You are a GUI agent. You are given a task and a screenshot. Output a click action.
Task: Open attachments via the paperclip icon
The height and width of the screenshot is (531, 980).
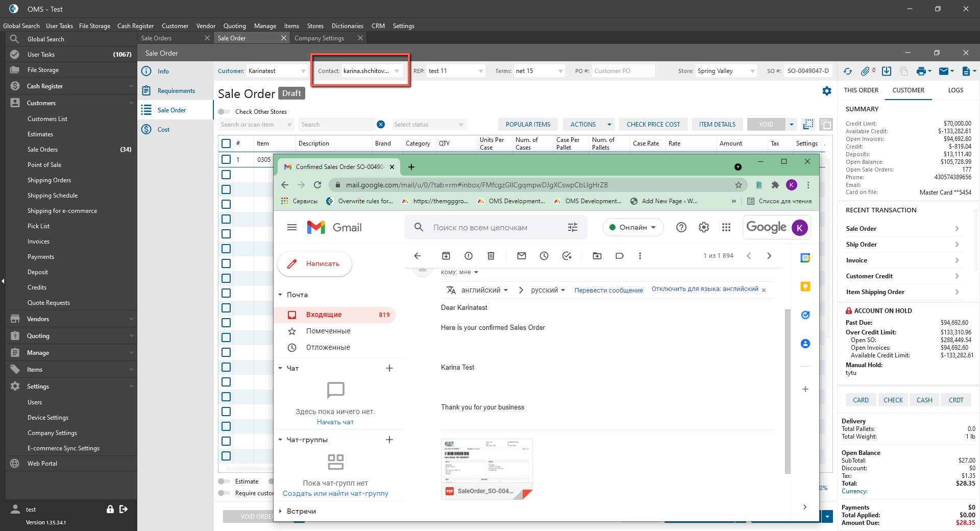(865, 71)
